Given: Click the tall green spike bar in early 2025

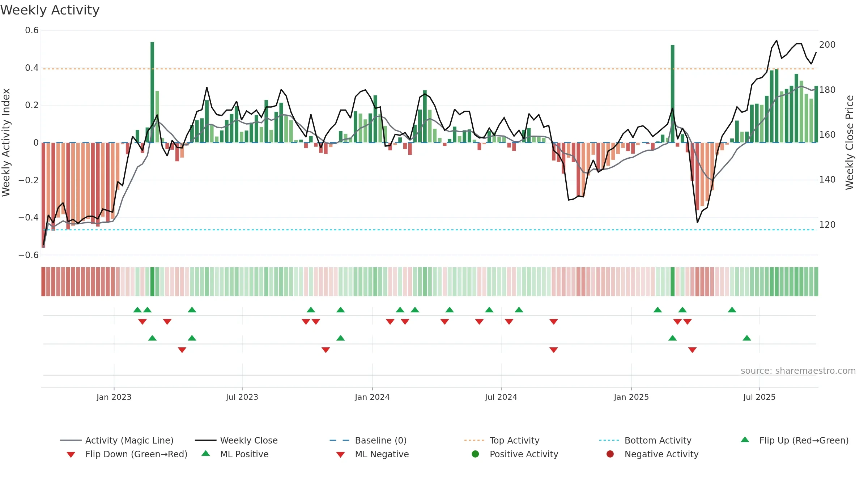Looking at the screenshot, I should (672, 94).
